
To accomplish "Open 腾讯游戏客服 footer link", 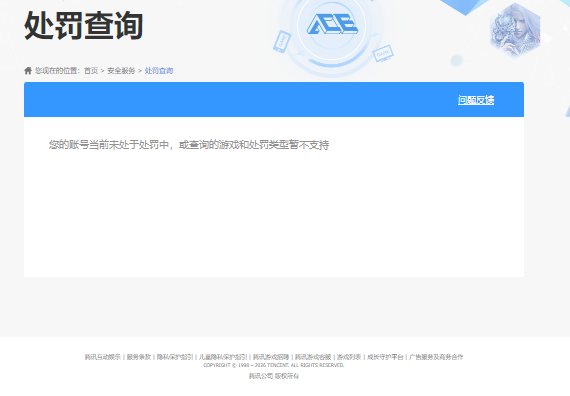I will (x=313, y=357).
